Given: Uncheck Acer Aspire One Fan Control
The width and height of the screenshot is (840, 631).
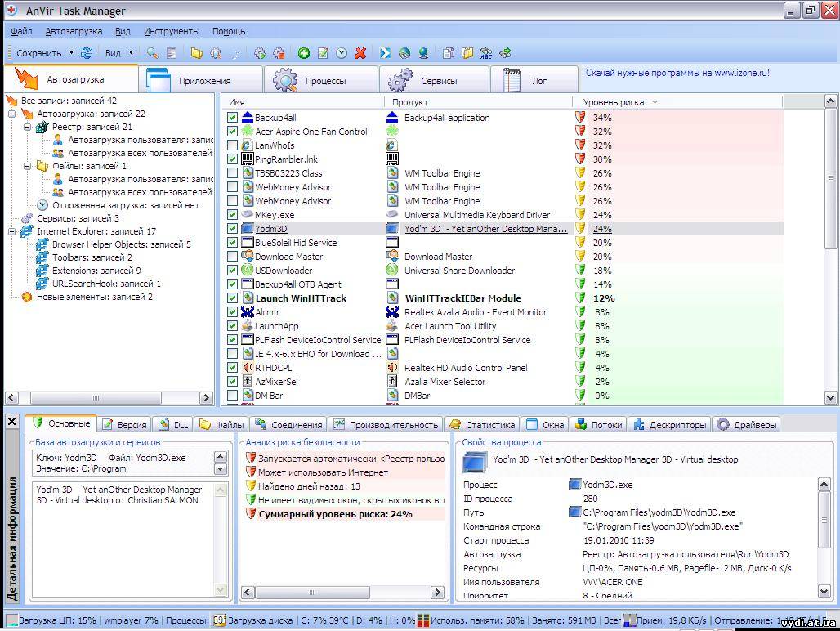Looking at the screenshot, I should click(233, 132).
